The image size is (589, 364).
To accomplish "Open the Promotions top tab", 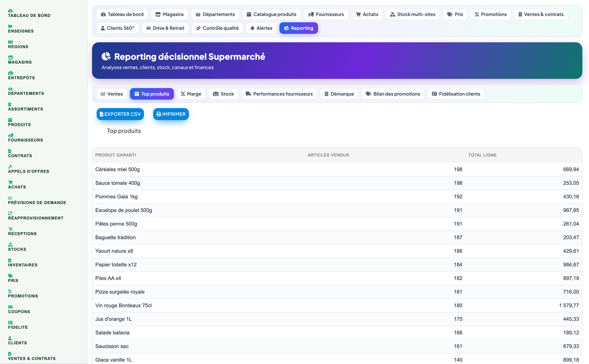I will click(491, 14).
